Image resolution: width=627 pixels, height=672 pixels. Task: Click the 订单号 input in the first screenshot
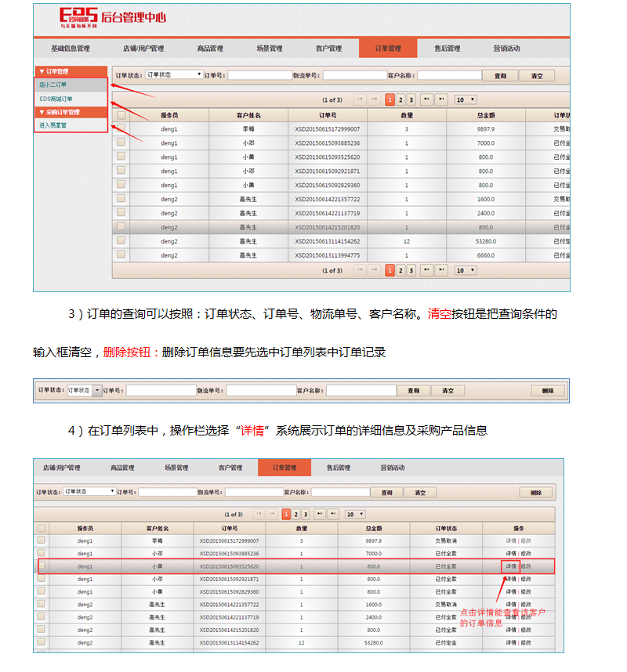pos(260,75)
